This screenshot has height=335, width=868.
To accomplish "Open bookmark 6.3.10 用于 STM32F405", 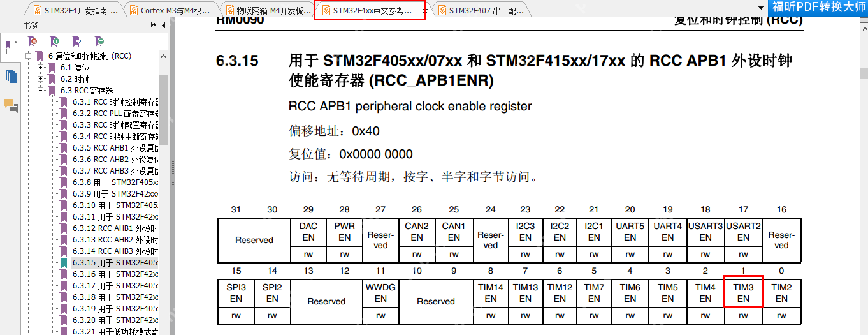I will click(x=115, y=205).
